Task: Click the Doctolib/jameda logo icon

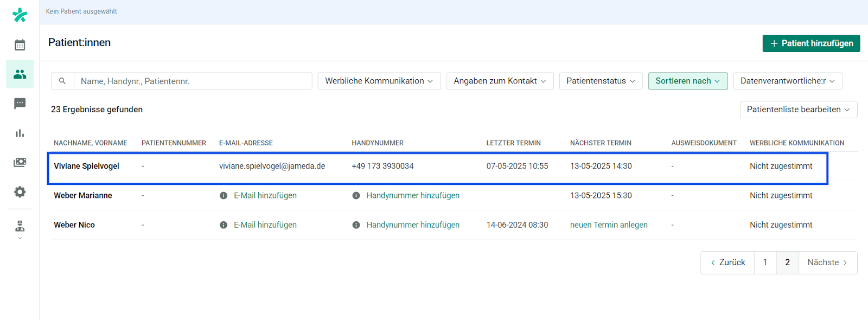Action: 20,15
